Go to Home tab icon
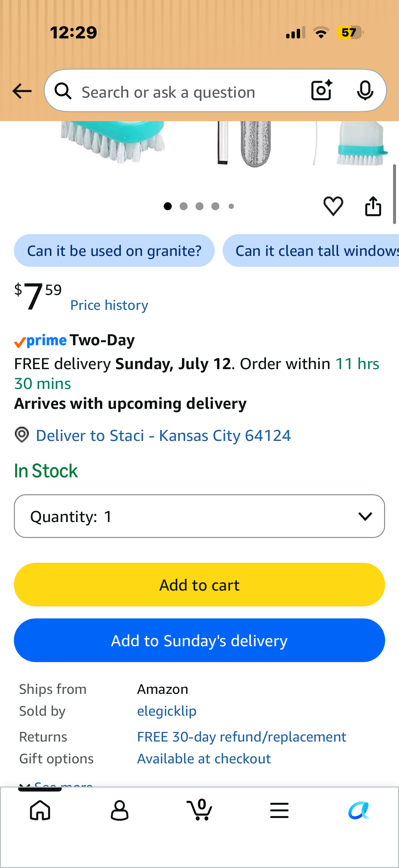The width and height of the screenshot is (399, 868). pos(40,810)
